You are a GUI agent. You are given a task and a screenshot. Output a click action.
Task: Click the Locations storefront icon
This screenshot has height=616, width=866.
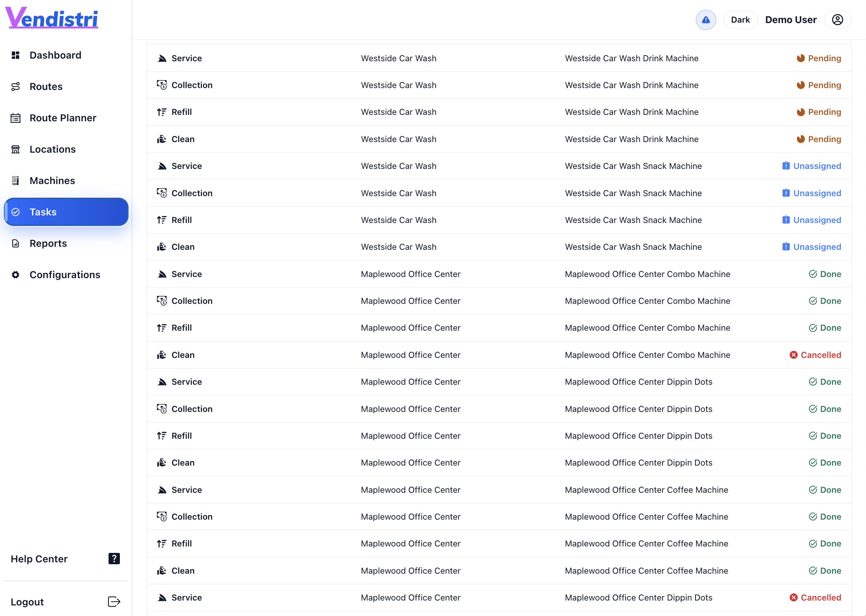tap(16, 149)
